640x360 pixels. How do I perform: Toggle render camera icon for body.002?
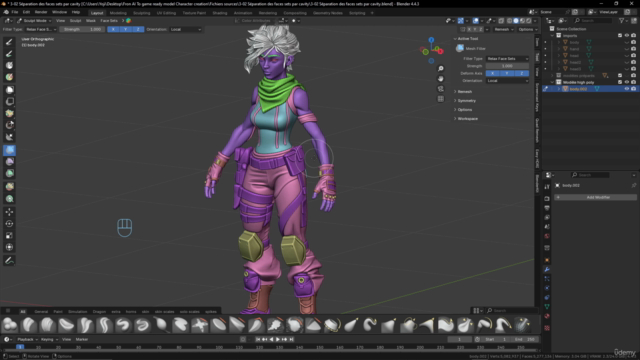click(x=633, y=89)
